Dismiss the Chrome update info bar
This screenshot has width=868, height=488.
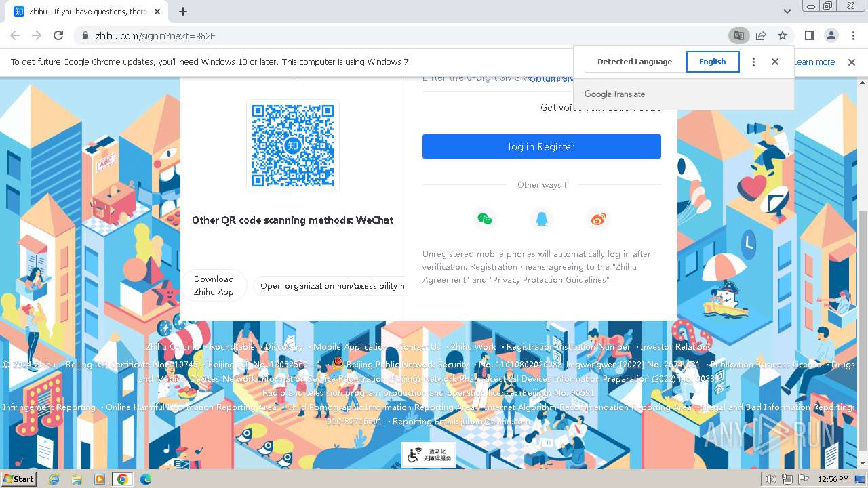point(852,62)
